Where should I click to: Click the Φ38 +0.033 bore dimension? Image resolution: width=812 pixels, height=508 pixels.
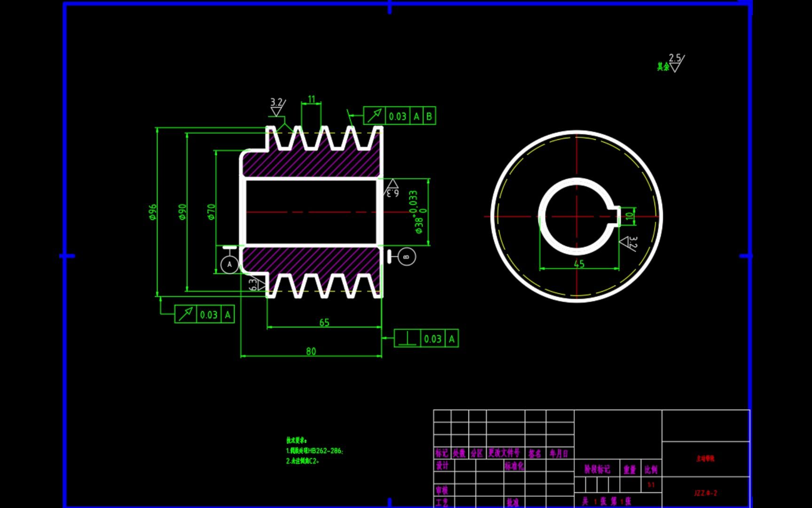click(x=418, y=212)
